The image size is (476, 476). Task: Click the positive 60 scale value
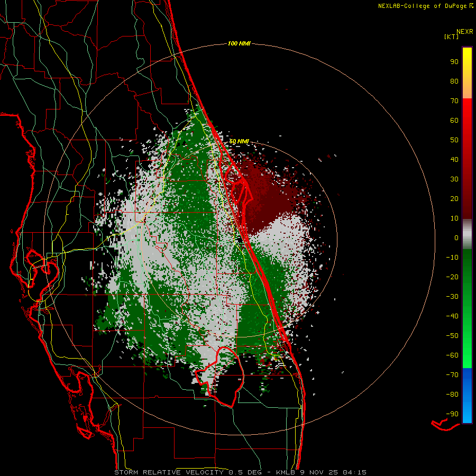pyautogui.click(x=454, y=120)
